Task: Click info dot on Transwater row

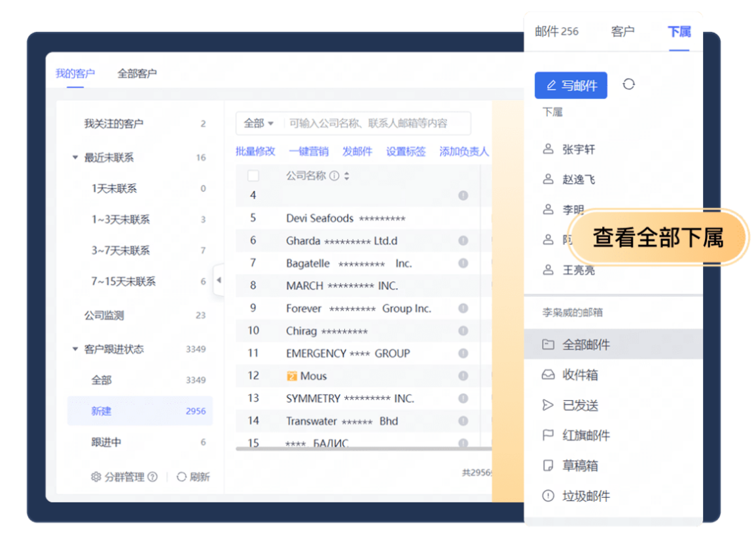Action: [x=463, y=421]
